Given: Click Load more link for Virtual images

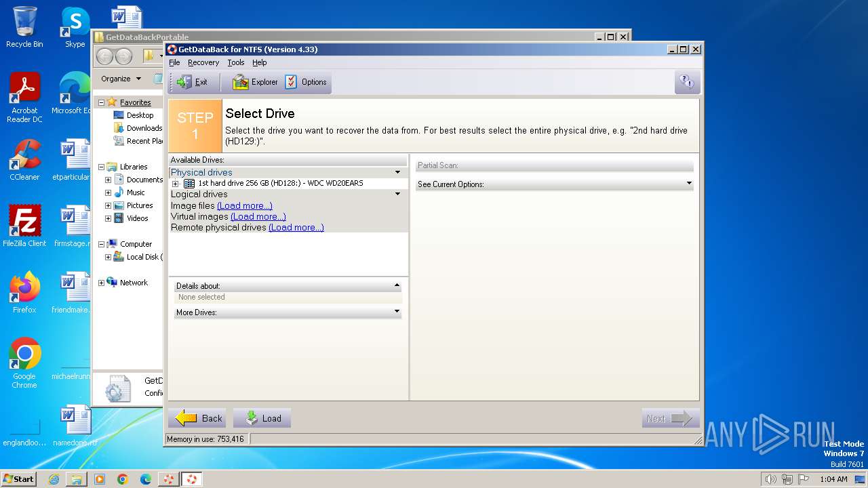Looking at the screenshot, I should [258, 216].
